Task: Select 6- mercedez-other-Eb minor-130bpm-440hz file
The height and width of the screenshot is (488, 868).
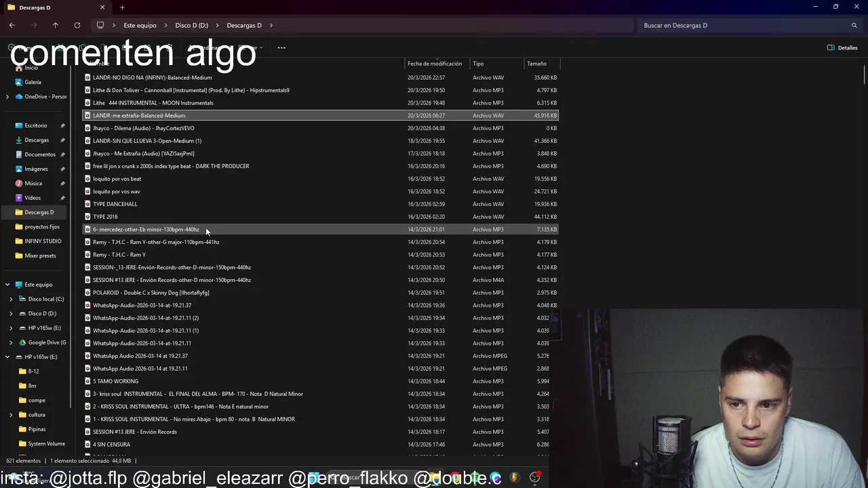Action: pos(146,229)
